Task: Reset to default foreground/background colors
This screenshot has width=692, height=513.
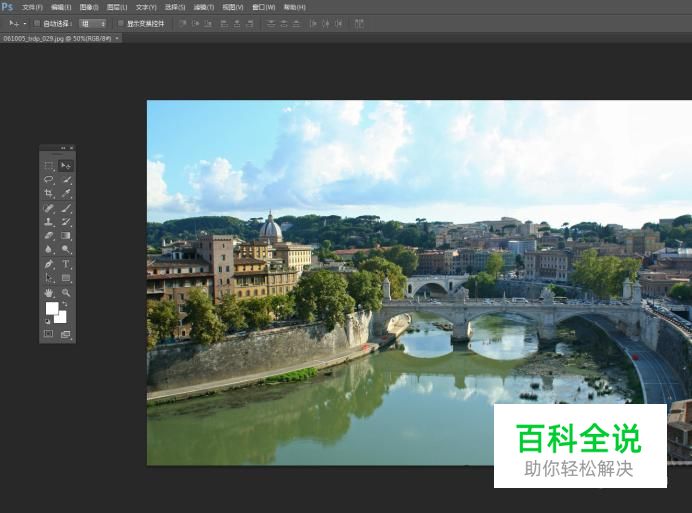Action: 48,321
